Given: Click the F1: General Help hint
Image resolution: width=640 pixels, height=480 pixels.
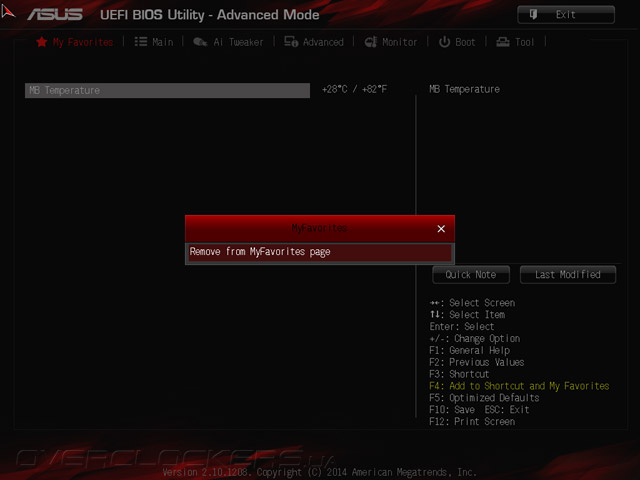Looking at the screenshot, I should point(469,350).
